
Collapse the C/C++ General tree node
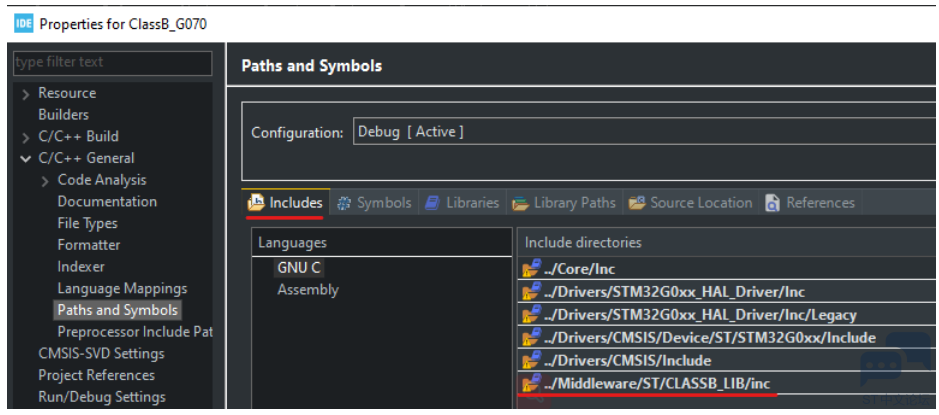pos(25,159)
